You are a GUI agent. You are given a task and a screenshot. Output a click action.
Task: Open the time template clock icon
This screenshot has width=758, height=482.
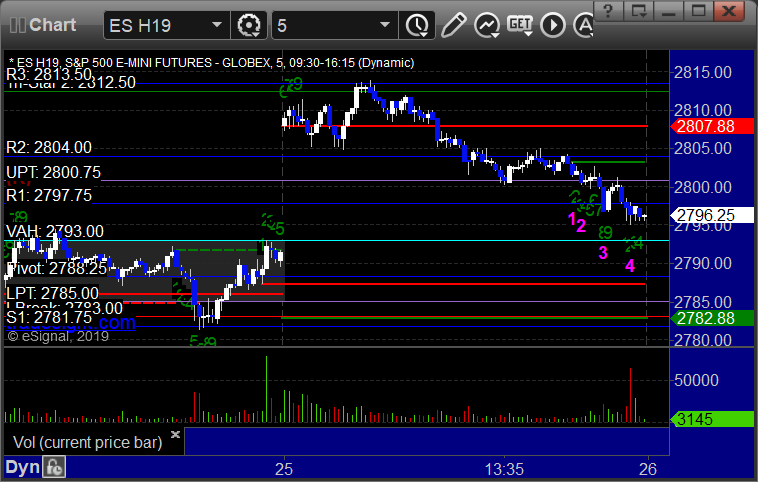click(417, 25)
